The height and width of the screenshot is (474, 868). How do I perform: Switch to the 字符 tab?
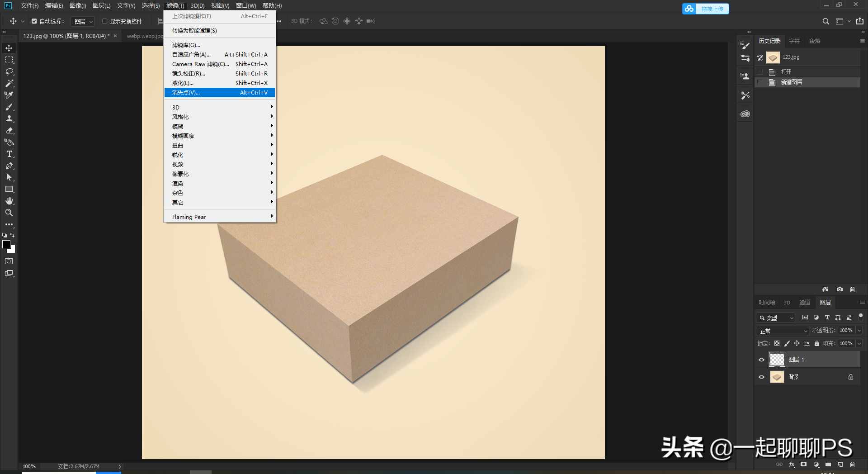[794, 41]
